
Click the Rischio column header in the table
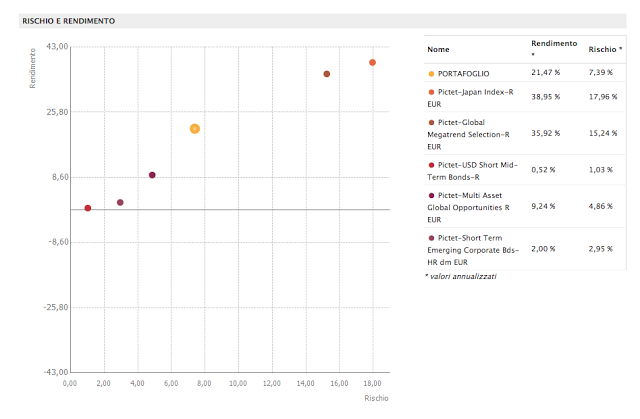coord(602,48)
